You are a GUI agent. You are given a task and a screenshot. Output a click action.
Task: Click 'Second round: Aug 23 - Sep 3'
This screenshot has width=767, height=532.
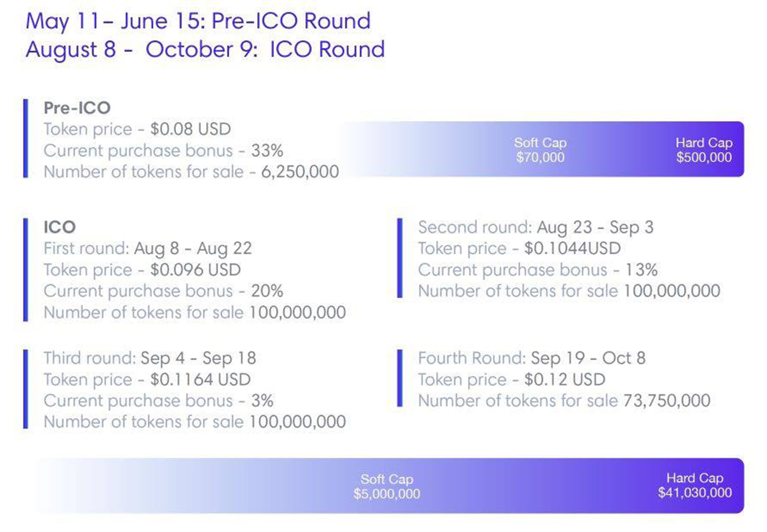click(536, 227)
